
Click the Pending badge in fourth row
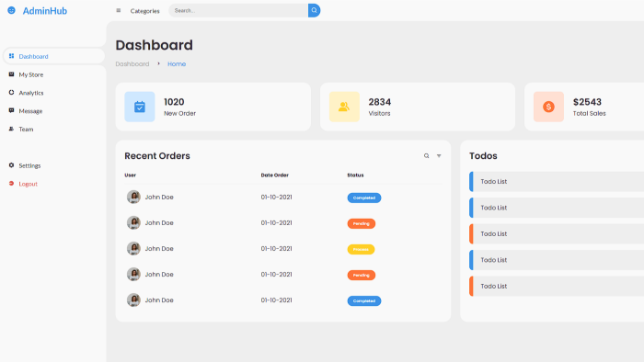362,275
